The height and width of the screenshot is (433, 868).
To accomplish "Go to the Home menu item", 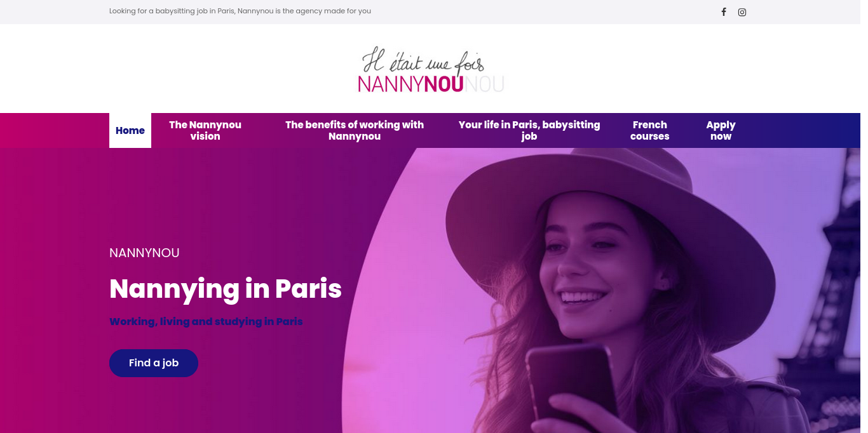I will pos(130,131).
